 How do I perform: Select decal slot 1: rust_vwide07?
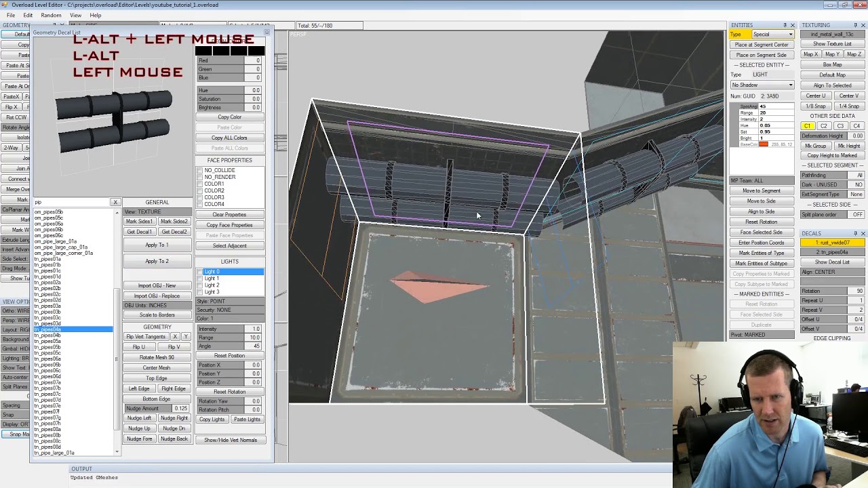832,243
